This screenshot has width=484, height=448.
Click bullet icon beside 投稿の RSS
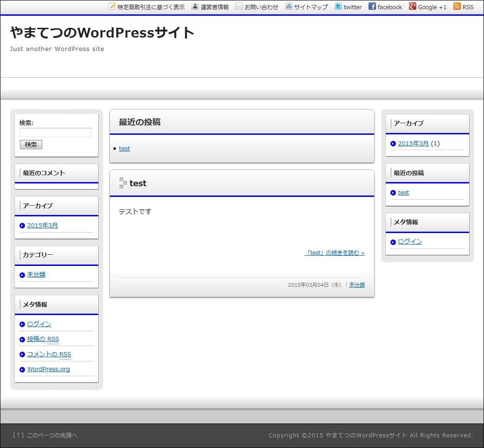point(22,340)
